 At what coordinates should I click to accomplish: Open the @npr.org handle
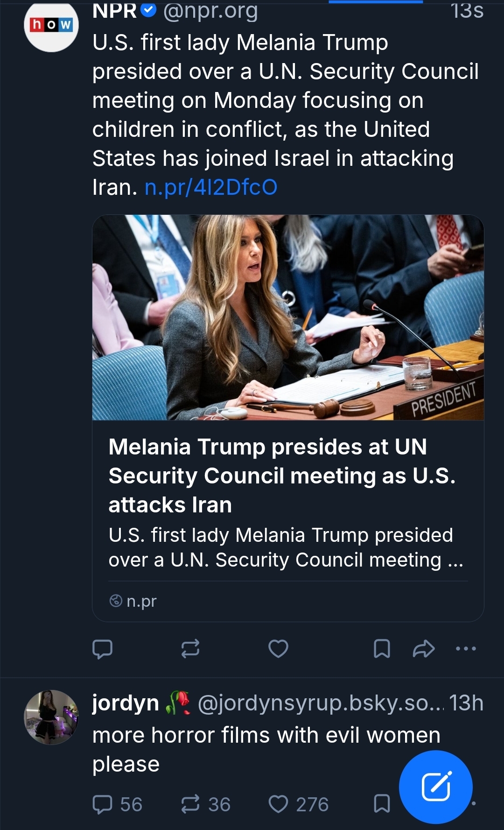click(210, 10)
